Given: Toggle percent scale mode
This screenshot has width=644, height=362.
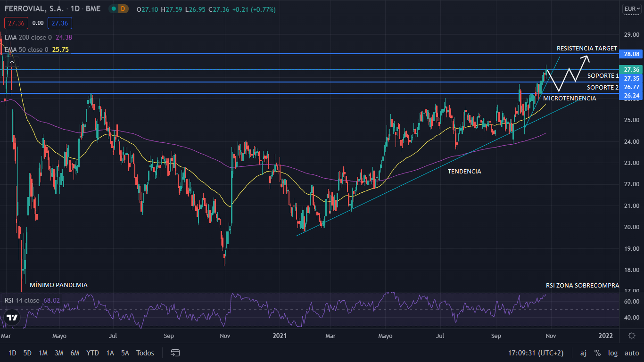Looking at the screenshot, I should [x=597, y=353].
